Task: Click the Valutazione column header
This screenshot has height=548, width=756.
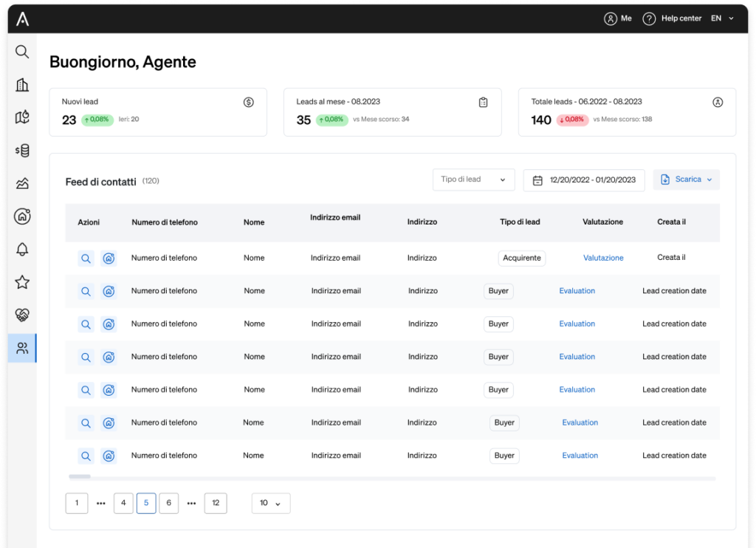Action: 602,222
